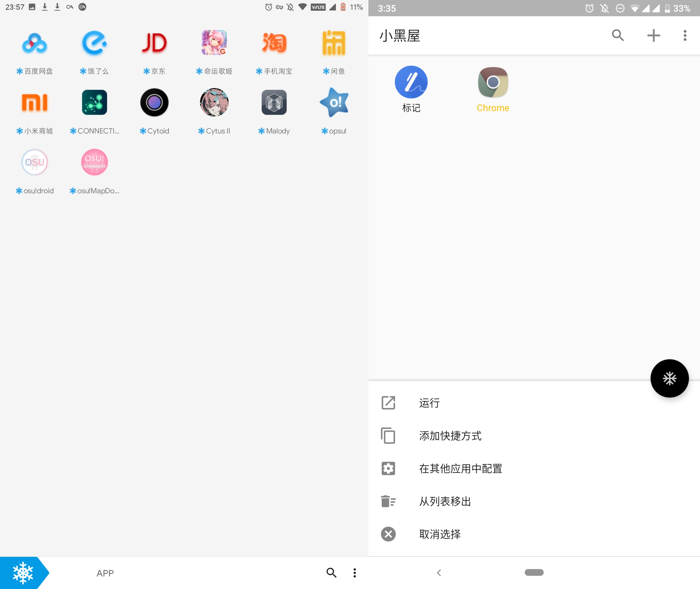The width and height of the screenshot is (700, 589).
Task: Select the 标记 app icon
Action: coord(411,82)
